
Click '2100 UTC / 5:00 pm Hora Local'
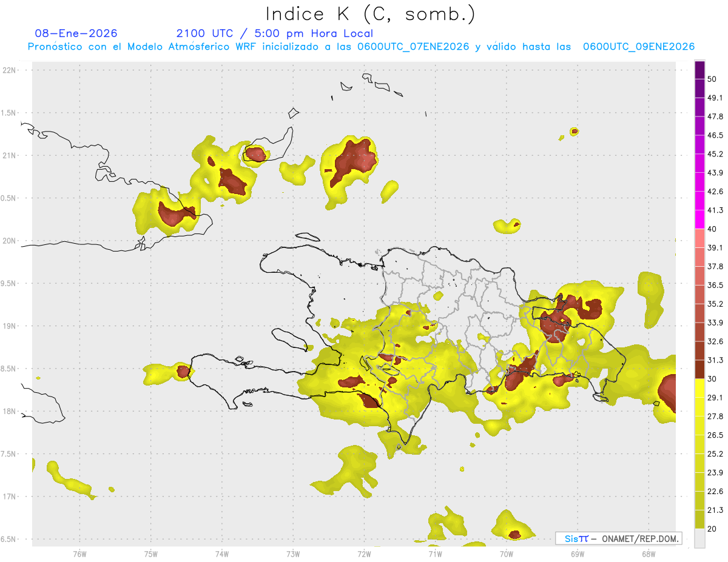pyautogui.click(x=275, y=33)
